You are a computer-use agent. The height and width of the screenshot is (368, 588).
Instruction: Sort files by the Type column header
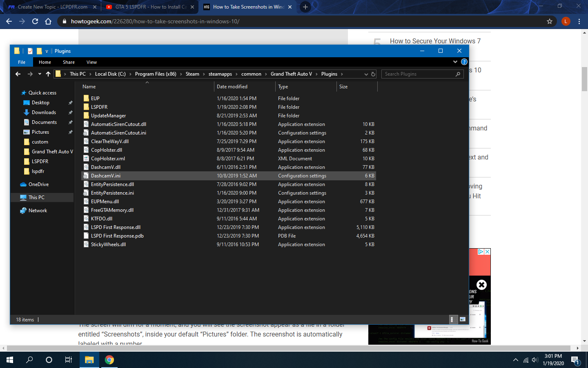306,87
